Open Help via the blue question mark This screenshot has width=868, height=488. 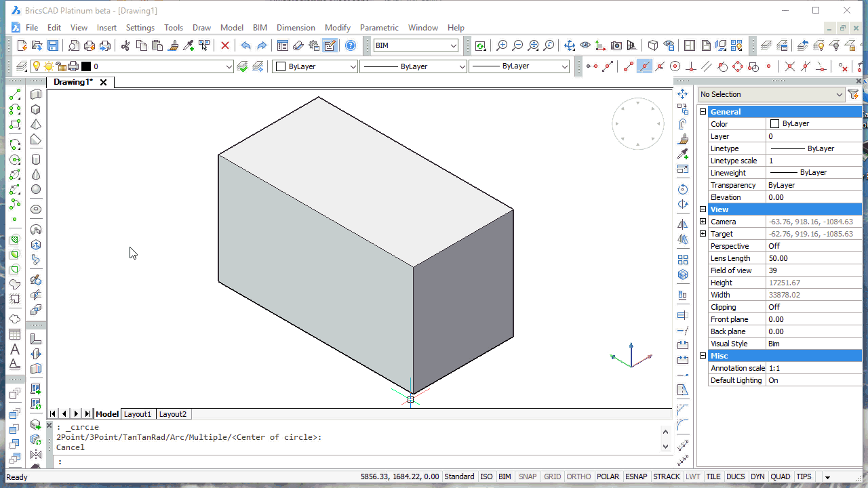coord(351,45)
